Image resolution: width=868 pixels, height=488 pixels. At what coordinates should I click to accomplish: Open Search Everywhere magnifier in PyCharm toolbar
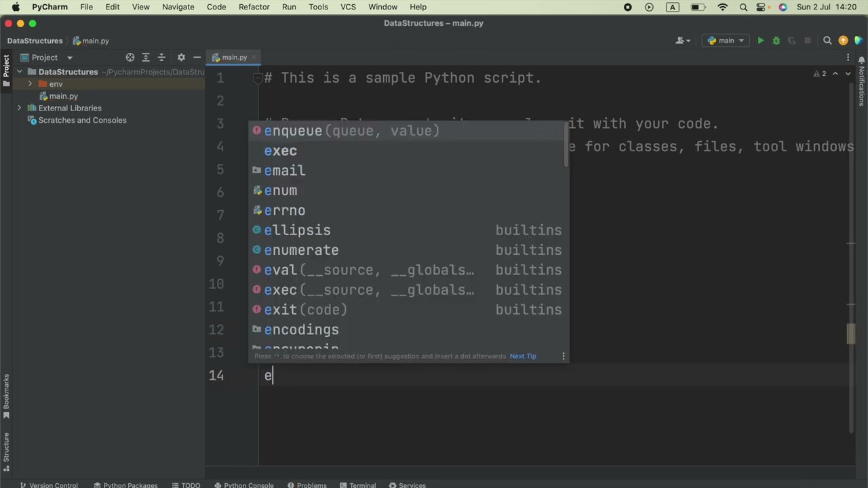[x=827, y=41]
